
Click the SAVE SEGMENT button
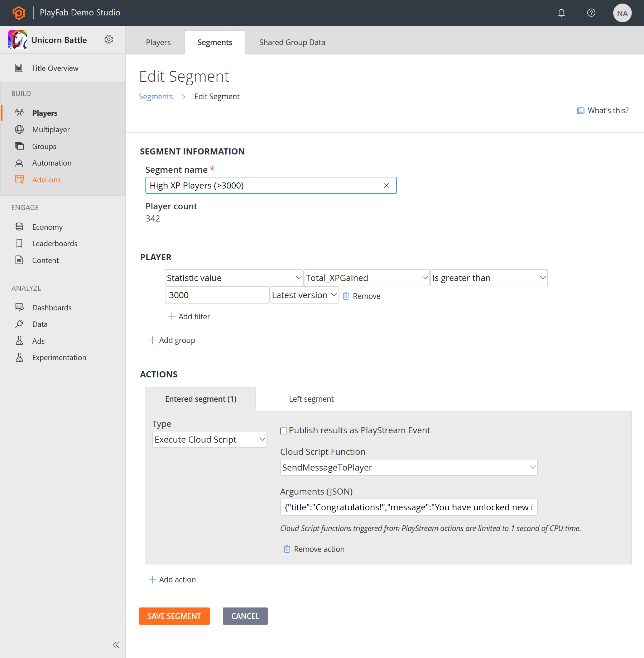(174, 616)
